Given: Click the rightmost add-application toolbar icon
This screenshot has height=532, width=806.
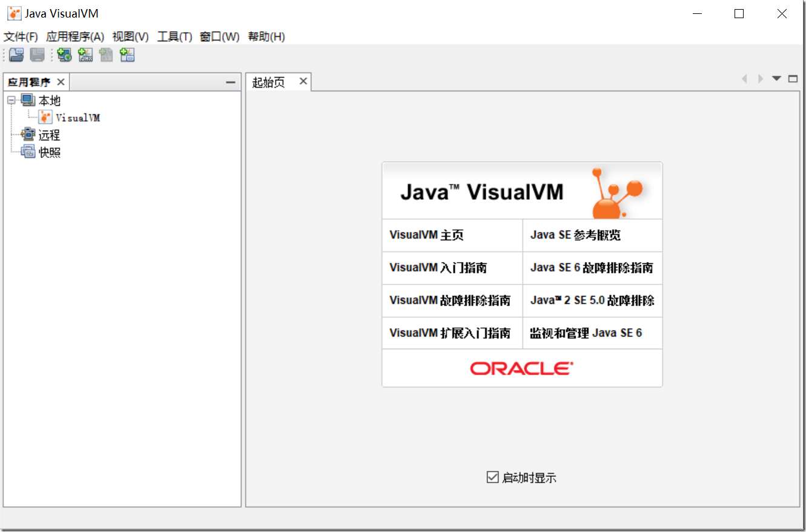Looking at the screenshot, I should [127, 54].
